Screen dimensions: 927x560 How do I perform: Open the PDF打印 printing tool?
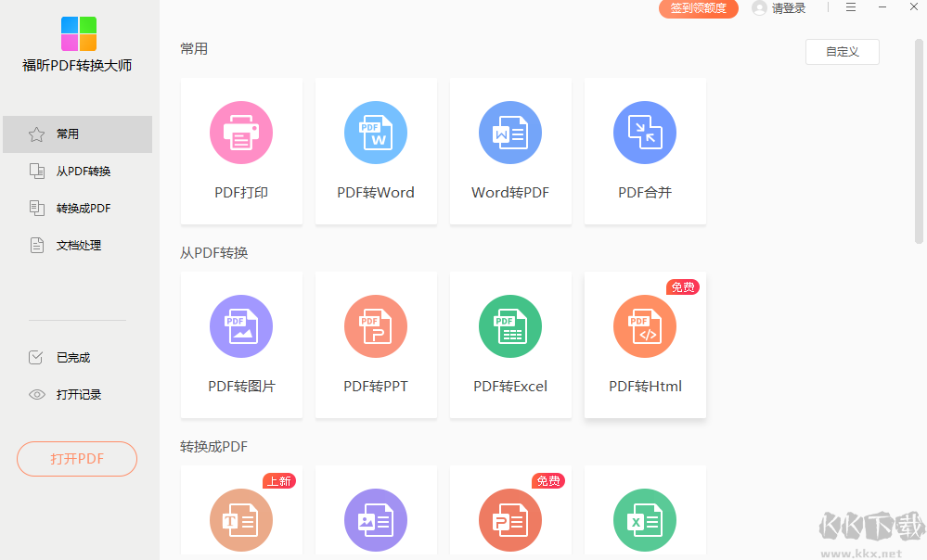click(x=241, y=151)
